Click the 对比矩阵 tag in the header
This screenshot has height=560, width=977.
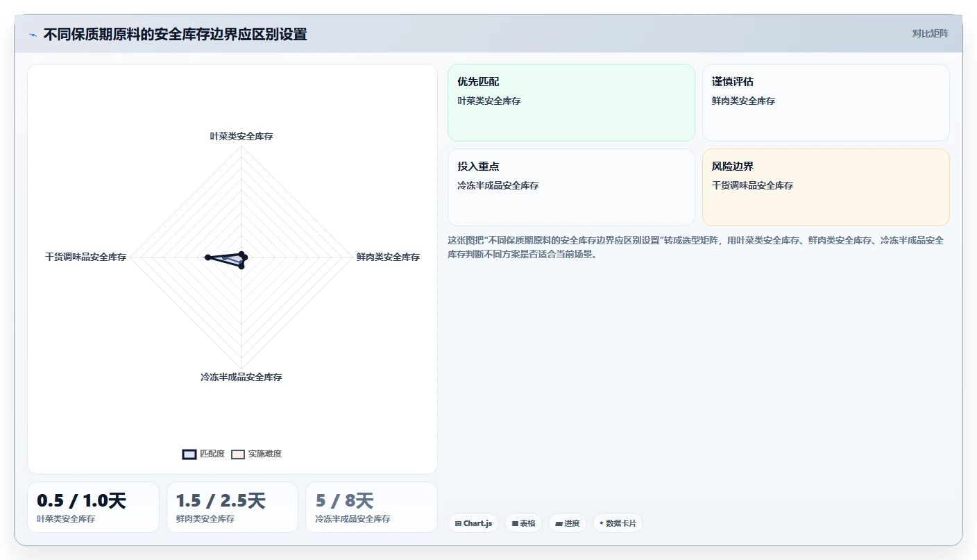point(930,33)
